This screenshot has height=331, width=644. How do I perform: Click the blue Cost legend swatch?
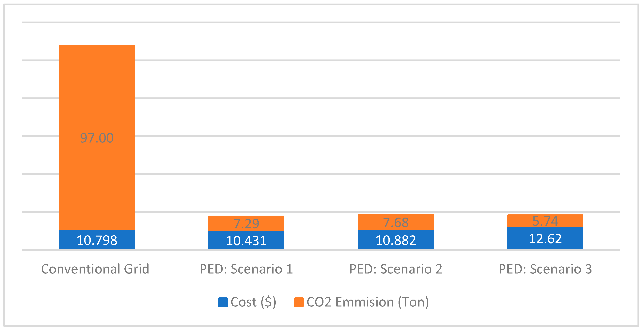tap(223, 302)
